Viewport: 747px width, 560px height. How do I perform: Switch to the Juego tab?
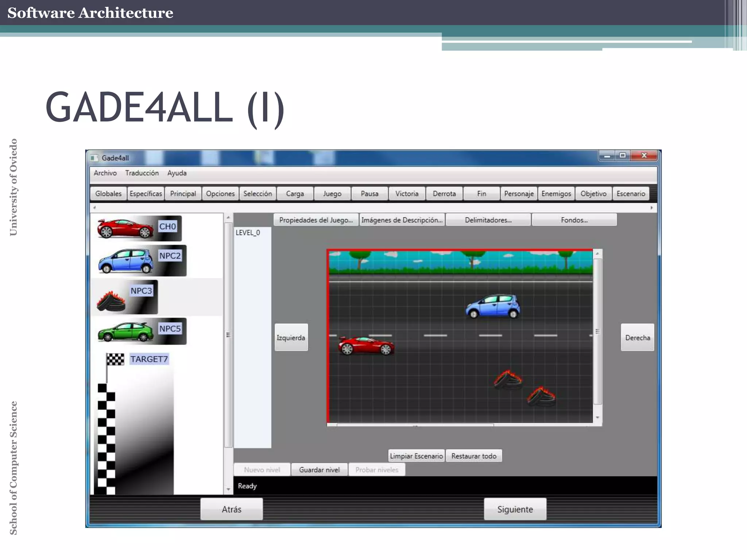coord(332,194)
